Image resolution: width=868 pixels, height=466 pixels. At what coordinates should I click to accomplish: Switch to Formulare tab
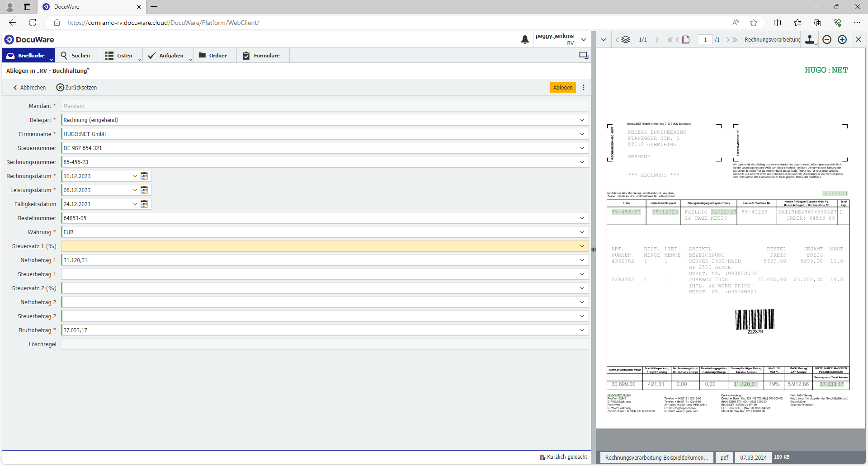click(262, 56)
